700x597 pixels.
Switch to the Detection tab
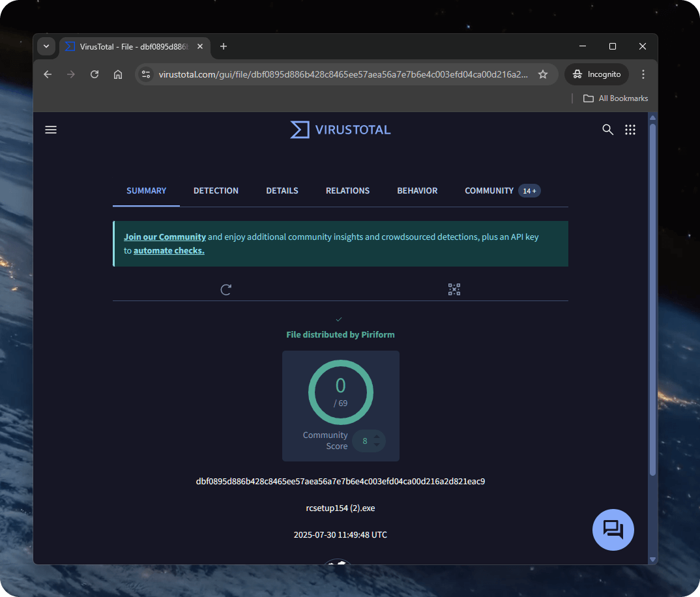point(216,191)
